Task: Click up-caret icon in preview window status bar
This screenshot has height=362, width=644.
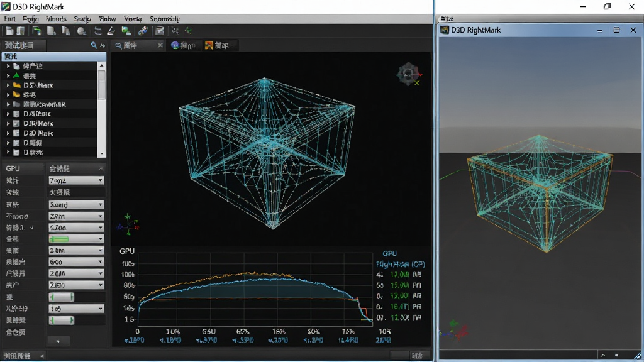Action: click(x=603, y=355)
